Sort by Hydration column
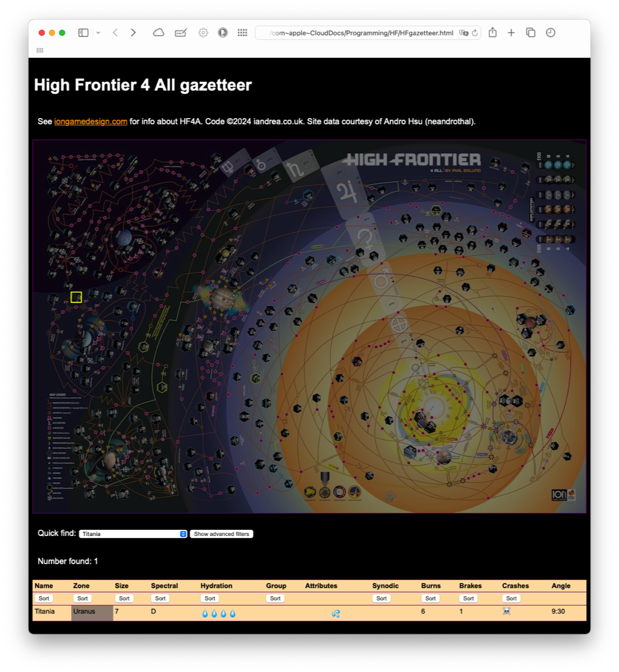The width and height of the screenshot is (619, 672). click(210, 599)
